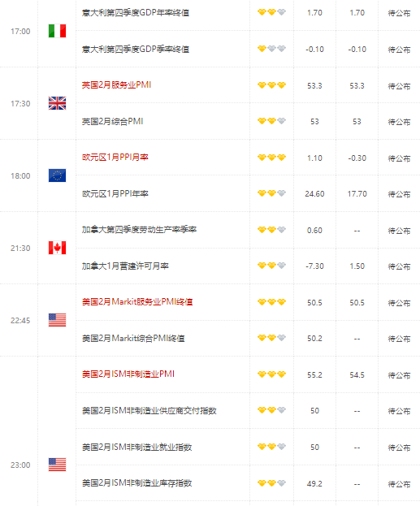This screenshot has height=506, width=420.
Task: Click previous value 24.60 for 欧元区PPI年率
Action: pyautogui.click(x=314, y=193)
